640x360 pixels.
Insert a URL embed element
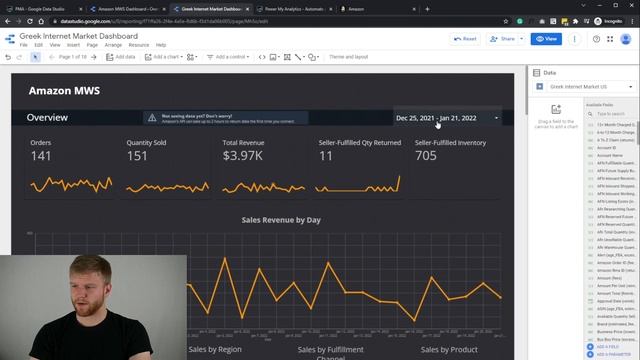point(262,57)
